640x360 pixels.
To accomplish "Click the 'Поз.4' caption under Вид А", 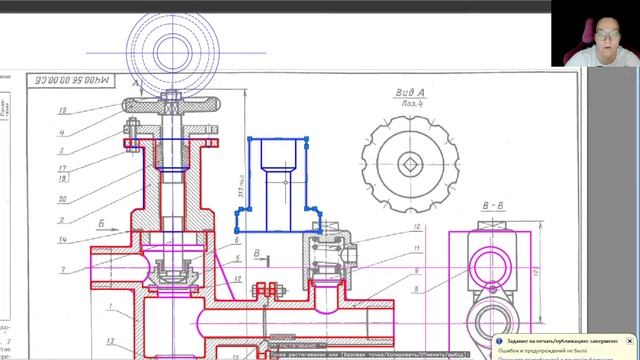I will click(x=412, y=104).
